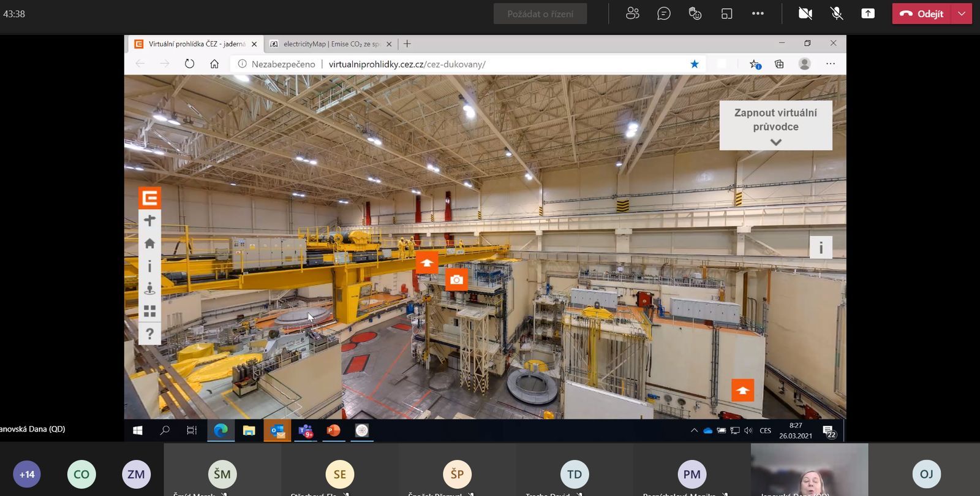Open the participants list icon

(x=633, y=13)
